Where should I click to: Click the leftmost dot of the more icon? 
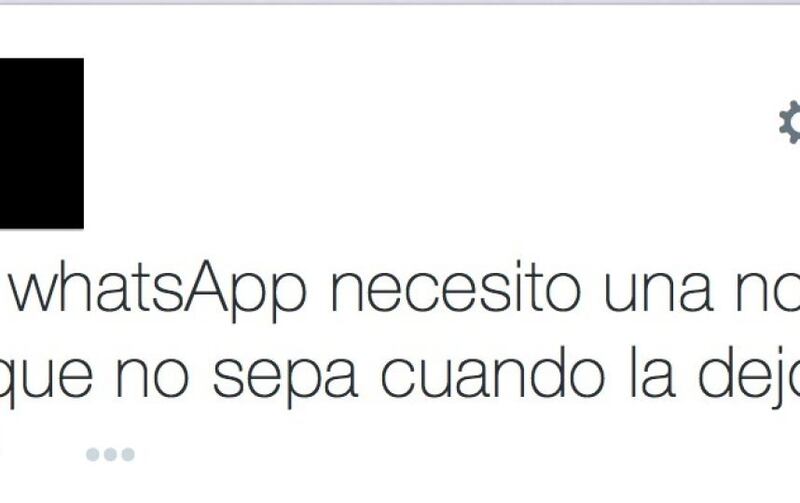tap(93, 454)
